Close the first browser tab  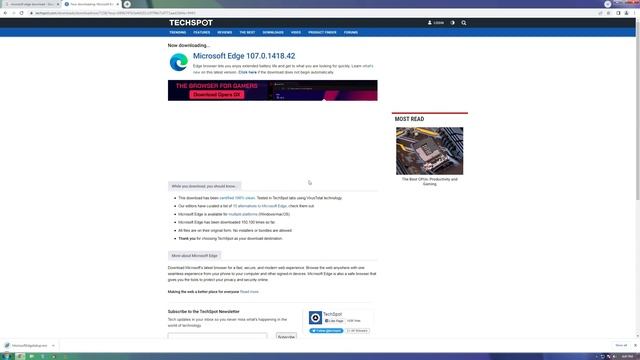(58, 4)
